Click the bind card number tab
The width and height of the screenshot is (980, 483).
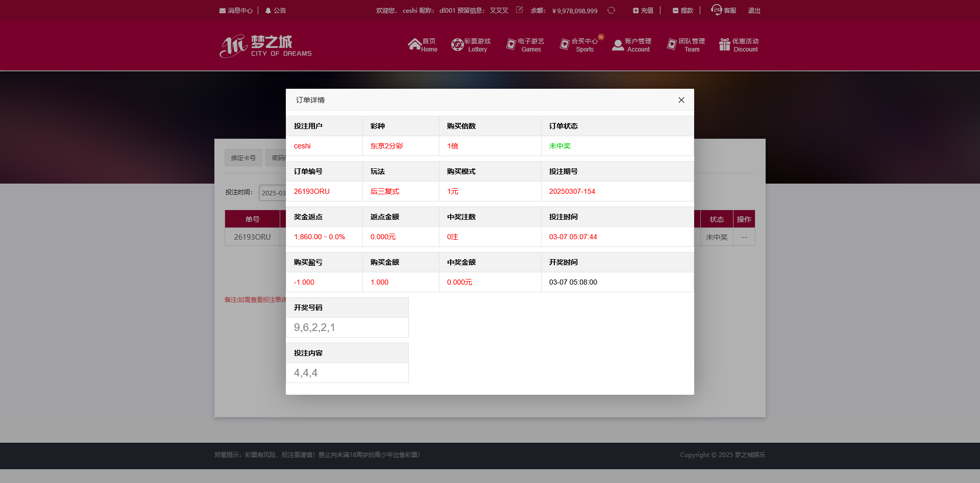coord(243,158)
